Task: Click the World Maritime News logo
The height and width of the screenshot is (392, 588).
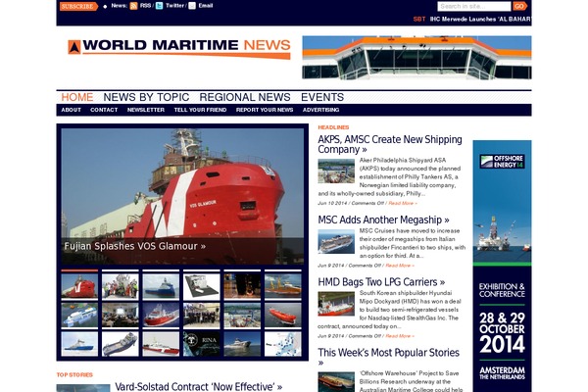Action: (x=179, y=49)
